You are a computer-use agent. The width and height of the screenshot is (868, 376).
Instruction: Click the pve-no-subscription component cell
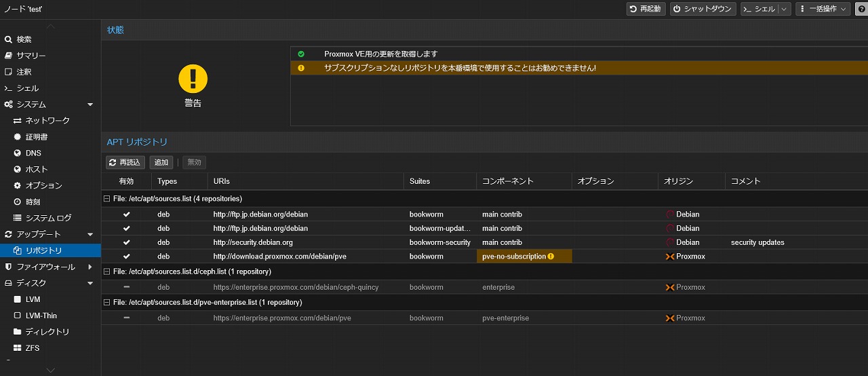click(x=524, y=257)
